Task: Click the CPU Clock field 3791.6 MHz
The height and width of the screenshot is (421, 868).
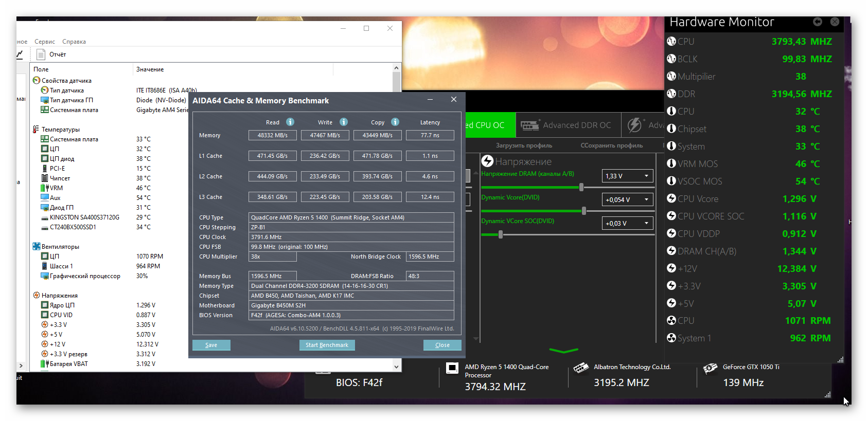Action: [x=351, y=237]
